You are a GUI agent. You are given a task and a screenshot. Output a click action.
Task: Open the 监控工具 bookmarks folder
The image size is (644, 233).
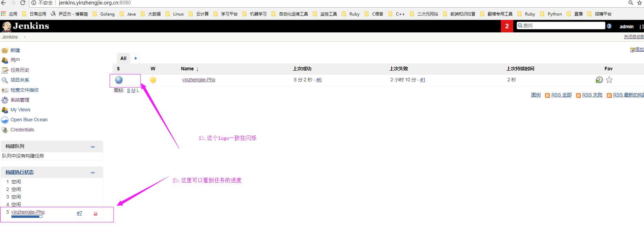click(325, 14)
